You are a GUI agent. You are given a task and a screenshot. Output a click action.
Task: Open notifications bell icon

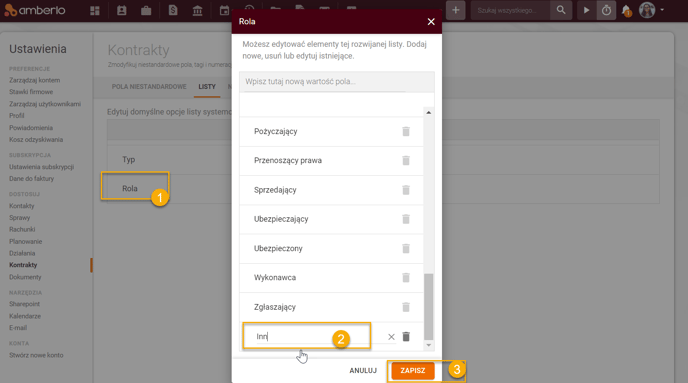point(627,11)
